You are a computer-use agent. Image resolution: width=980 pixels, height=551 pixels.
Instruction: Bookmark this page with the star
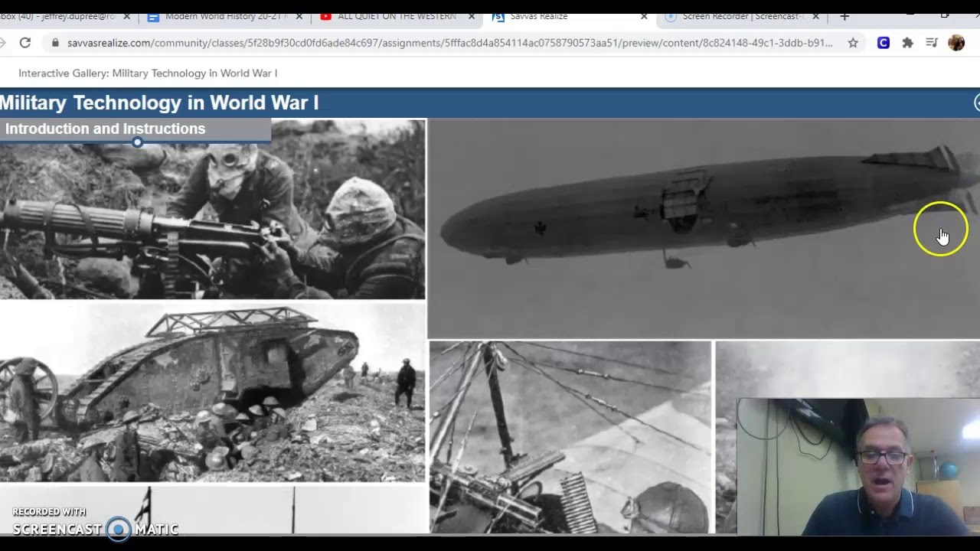coord(853,43)
